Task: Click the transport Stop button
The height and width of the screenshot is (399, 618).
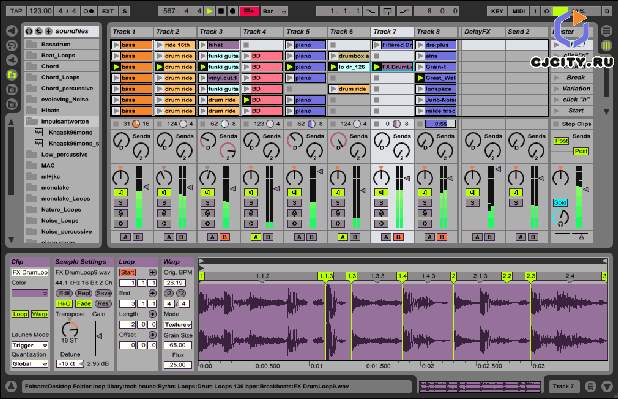Action: 221,11
